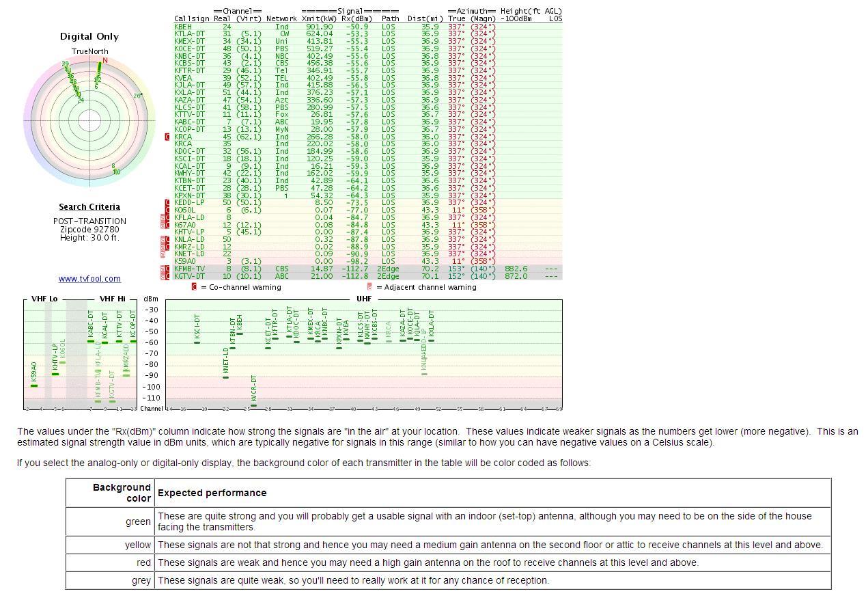Click the red C icon next to KFLA-LD
Viewport: 868px width, 598px height.
[x=168, y=217]
